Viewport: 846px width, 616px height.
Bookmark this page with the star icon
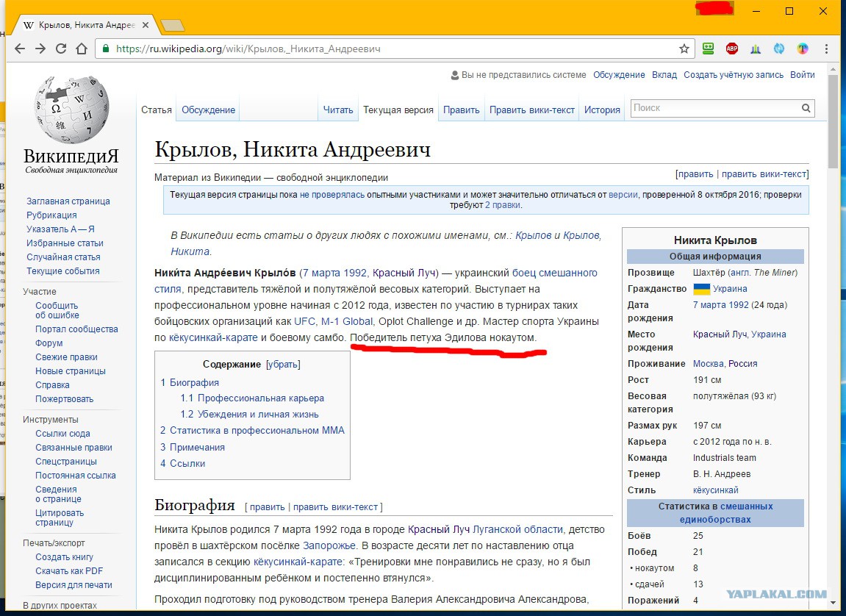[x=684, y=49]
